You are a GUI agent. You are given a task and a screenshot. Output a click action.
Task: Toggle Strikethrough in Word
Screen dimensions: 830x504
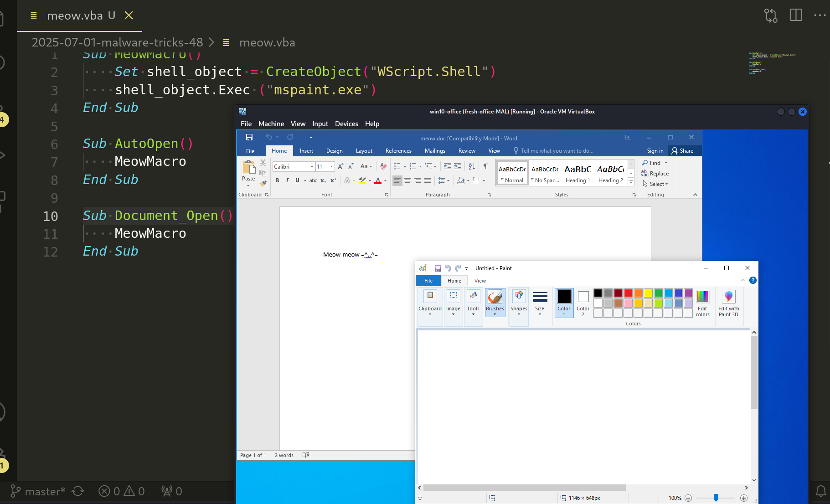click(x=313, y=180)
